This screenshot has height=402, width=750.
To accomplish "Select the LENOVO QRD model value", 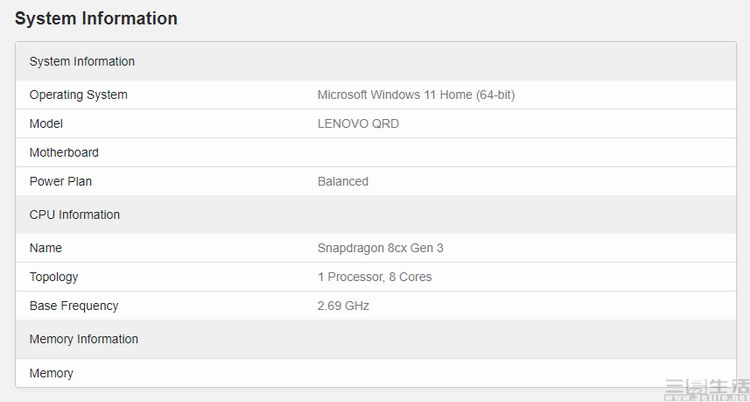I will (358, 123).
